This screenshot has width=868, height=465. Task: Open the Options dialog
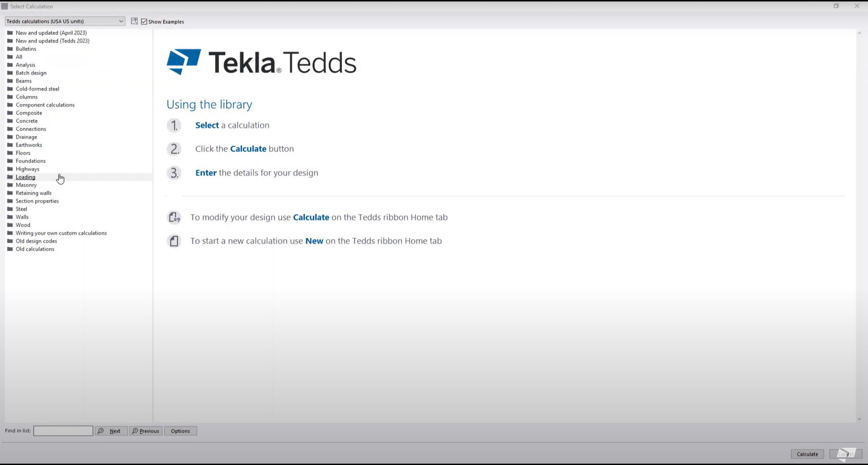pos(180,431)
